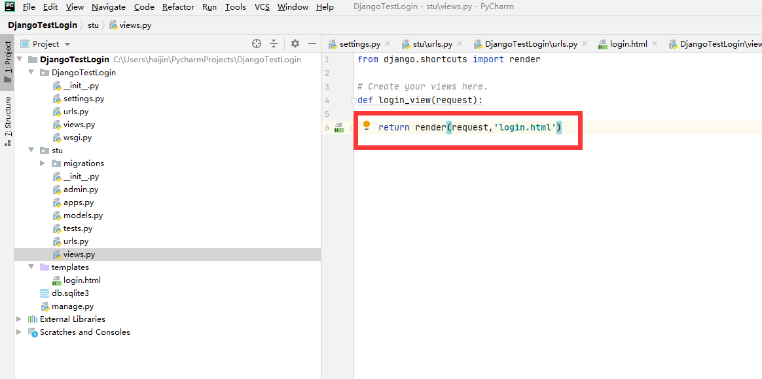The height and width of the screenshot is (379, 762).
Task: Select admin.py in stu folder
Action: click(81, 190)
